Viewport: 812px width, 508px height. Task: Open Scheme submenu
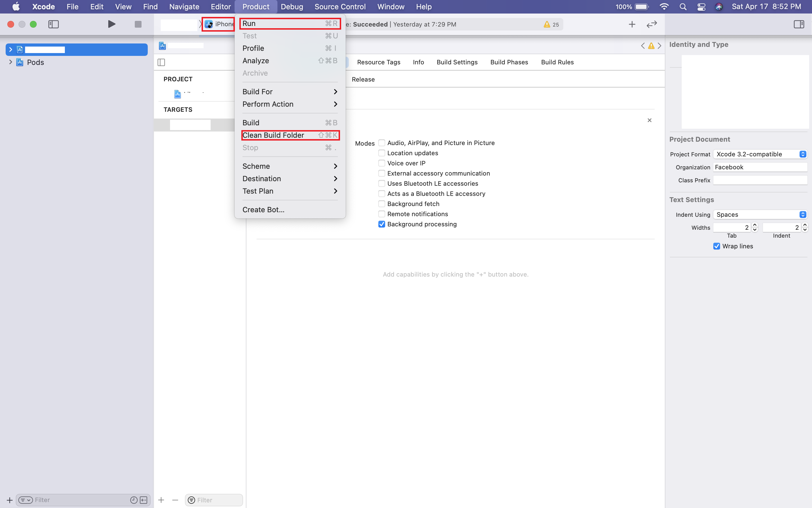click(290, 166)
